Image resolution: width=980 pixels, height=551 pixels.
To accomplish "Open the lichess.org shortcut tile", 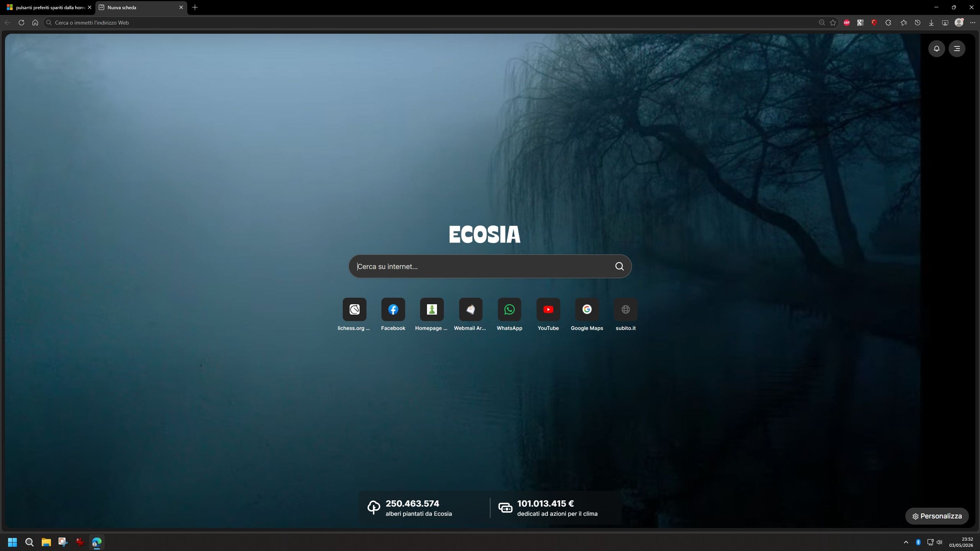I will 354,309.
